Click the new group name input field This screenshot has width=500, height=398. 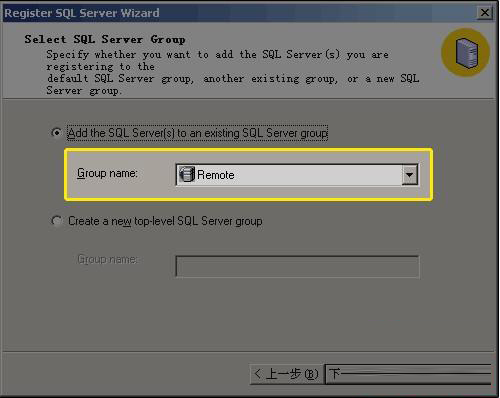click(x=297, y=266)
